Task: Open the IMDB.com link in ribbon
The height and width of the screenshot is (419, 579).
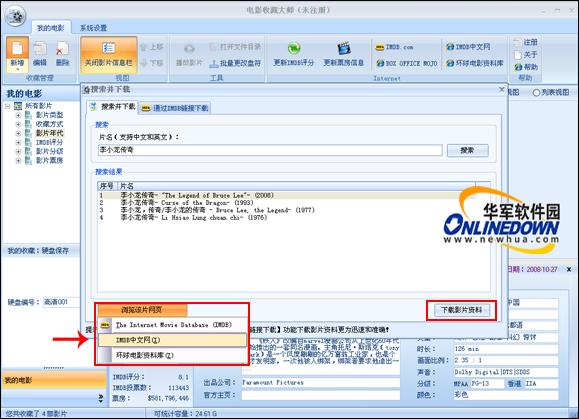Action: (x=394, y=47)
